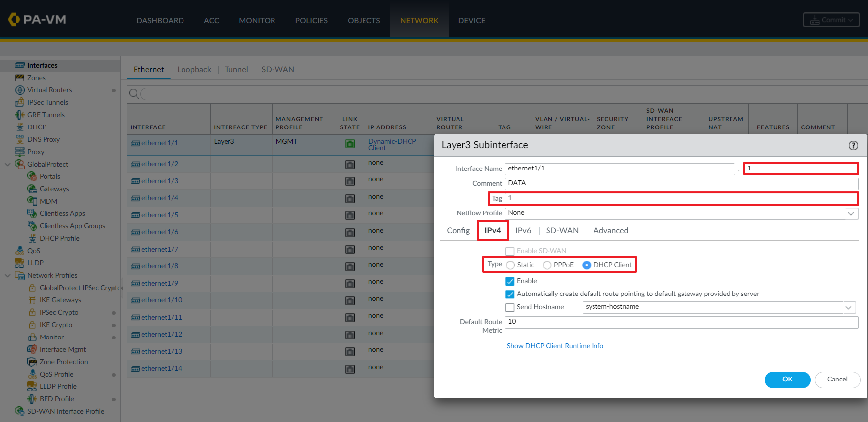The image size is (868, 422).
Task: Click the Zones icon in sidebar
Action: coord(20,78)
